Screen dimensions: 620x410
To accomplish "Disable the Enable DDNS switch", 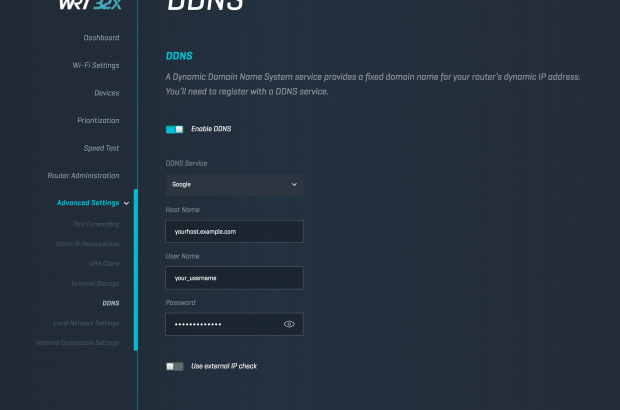I will [175, 129].
